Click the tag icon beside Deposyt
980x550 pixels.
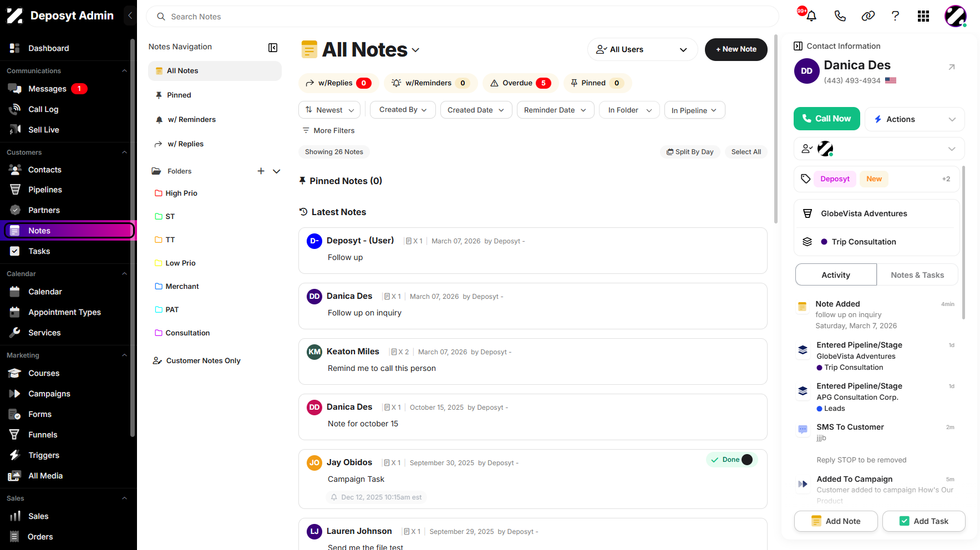[x=806, y=179]
